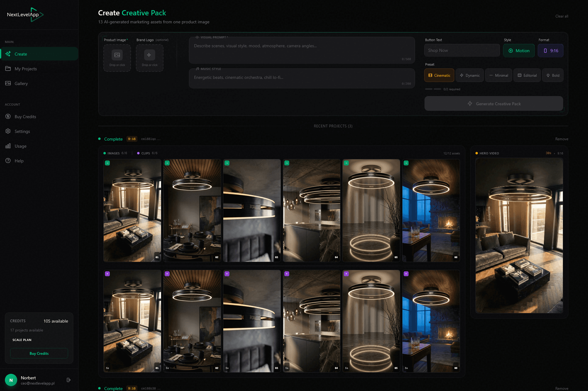Viewport: 588px width, 391px height.
Task: Click the Usage chart icon in sidebar
Action: pos(8,146)
